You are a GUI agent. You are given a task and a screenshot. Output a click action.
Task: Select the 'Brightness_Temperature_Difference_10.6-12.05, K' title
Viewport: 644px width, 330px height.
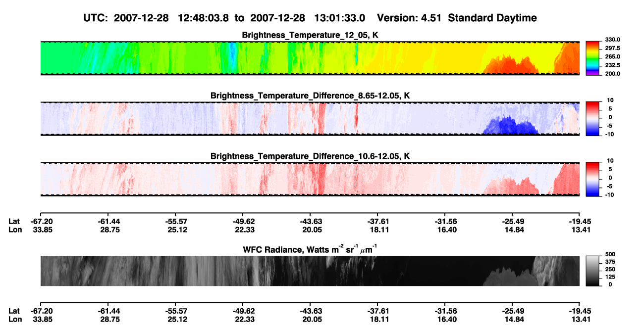310,156
